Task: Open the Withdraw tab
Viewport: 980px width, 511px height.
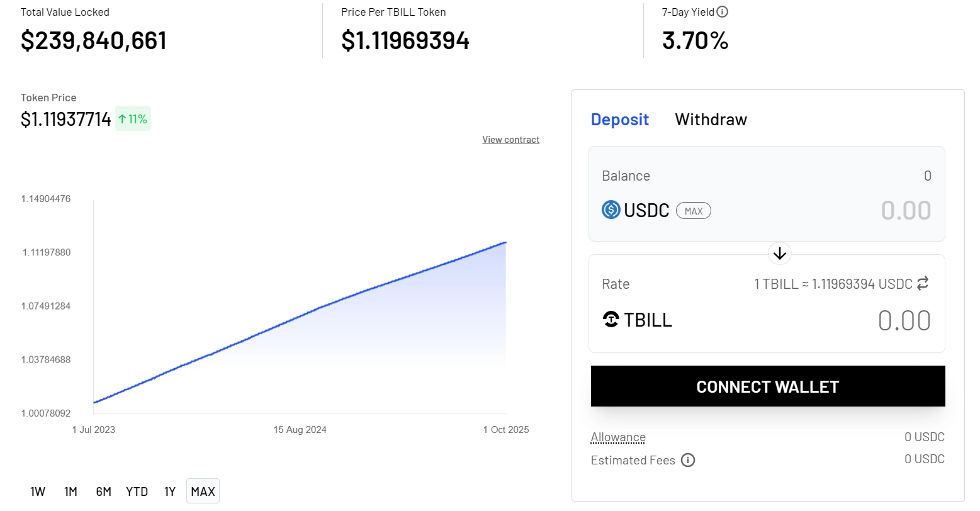Action: 711,120
